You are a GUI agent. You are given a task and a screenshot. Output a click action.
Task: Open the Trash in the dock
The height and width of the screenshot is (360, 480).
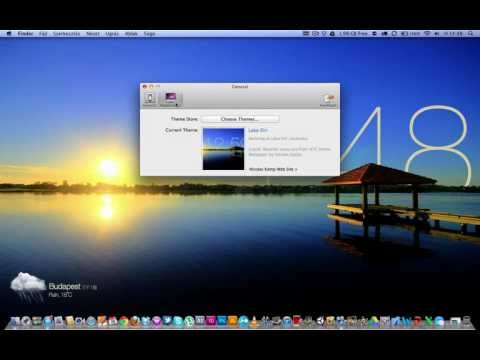click(x=467, y=321)
